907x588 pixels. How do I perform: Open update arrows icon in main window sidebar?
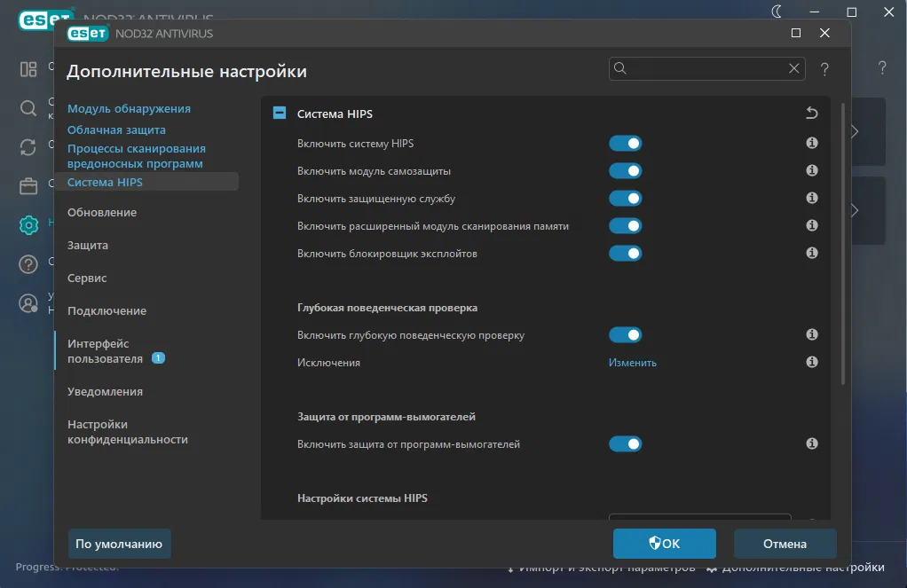[x=28, y=147]
